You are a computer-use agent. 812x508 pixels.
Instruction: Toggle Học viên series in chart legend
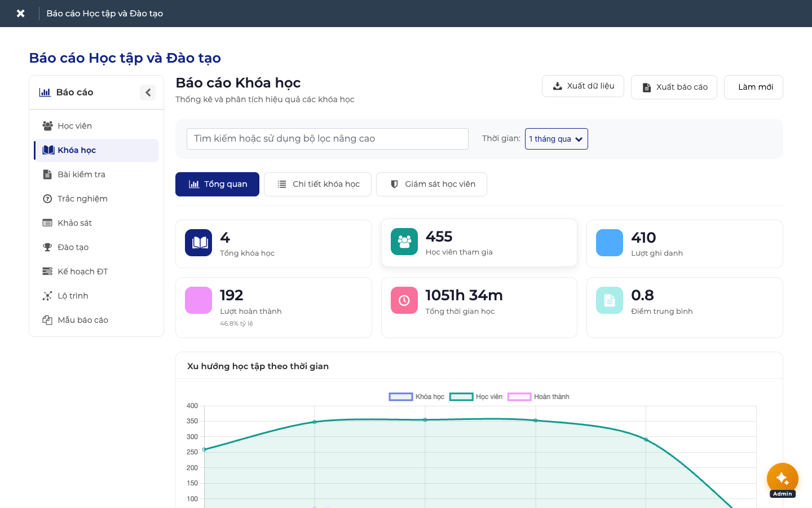click(476, 397)
